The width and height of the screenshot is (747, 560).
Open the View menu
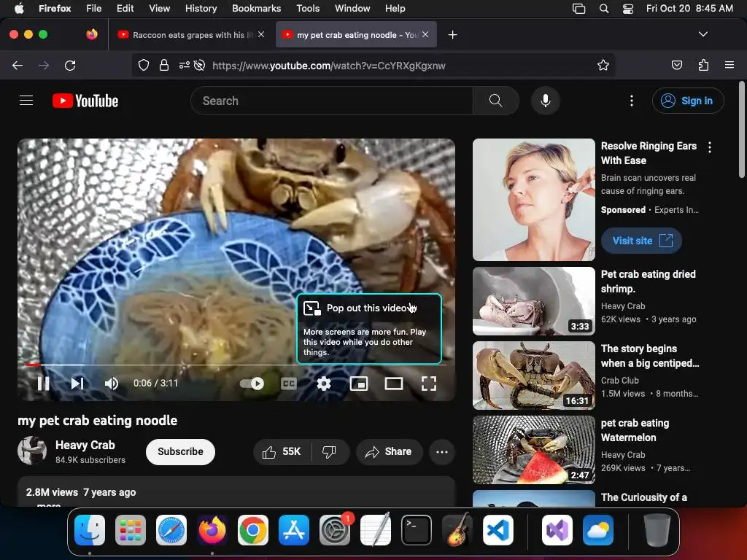click(x=159, y=8)
